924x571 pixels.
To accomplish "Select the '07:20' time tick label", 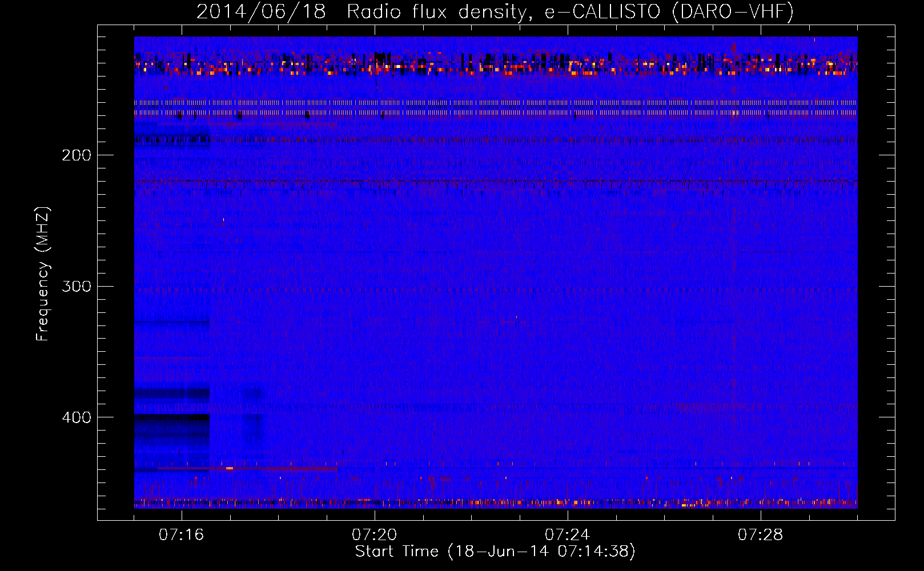I will coord(375,535).
